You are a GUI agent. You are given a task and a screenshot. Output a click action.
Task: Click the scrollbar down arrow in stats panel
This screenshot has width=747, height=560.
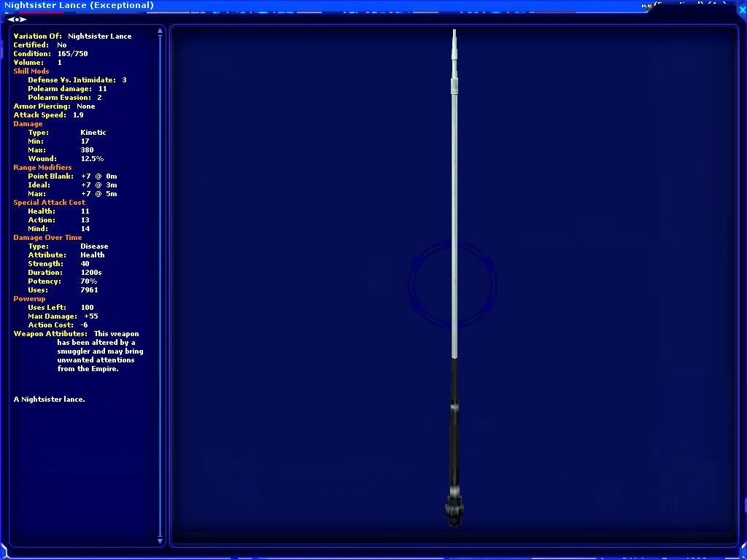tap(160, 540)
